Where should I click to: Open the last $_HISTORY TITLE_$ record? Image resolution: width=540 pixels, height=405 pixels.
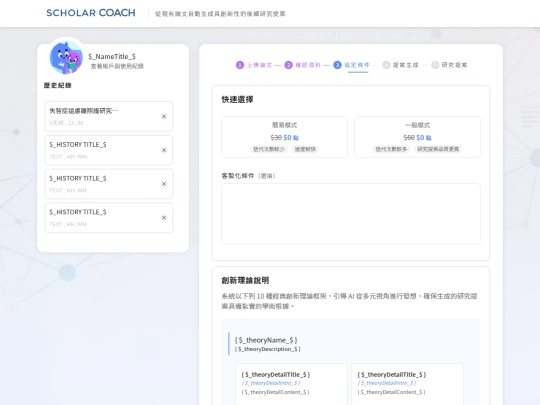coord(108,218)
